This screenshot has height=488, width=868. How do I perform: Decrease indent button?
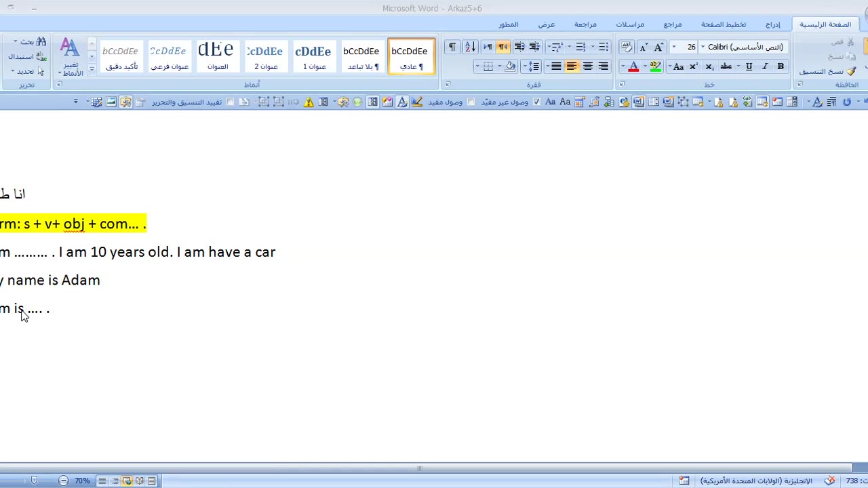(535, 47)
